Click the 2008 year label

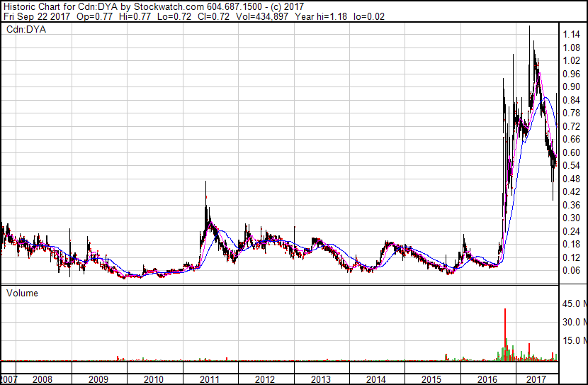[43, 379]
